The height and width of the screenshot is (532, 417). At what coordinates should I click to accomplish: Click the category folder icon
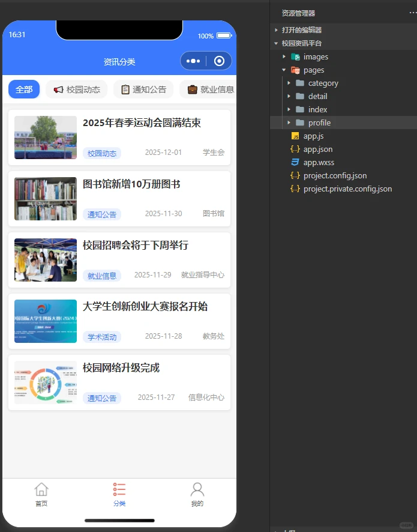pyautogui.click(x=299, y=83)
